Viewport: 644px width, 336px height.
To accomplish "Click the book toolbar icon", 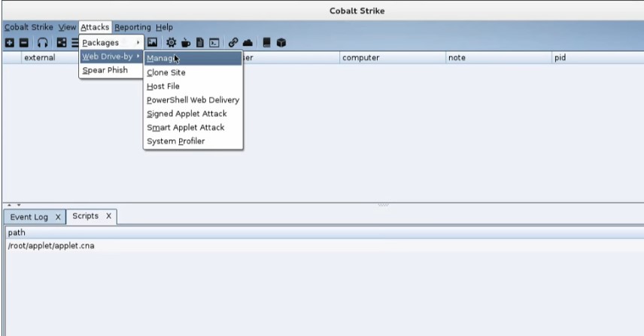I will (x=266, y=42).
